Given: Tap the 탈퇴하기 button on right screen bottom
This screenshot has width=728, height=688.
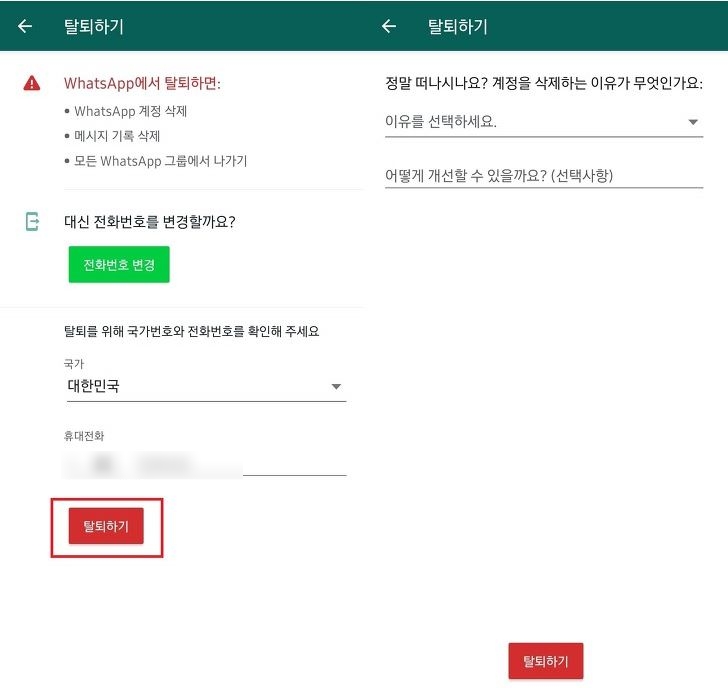Looking at the screenshot, I should pos(546,661).
